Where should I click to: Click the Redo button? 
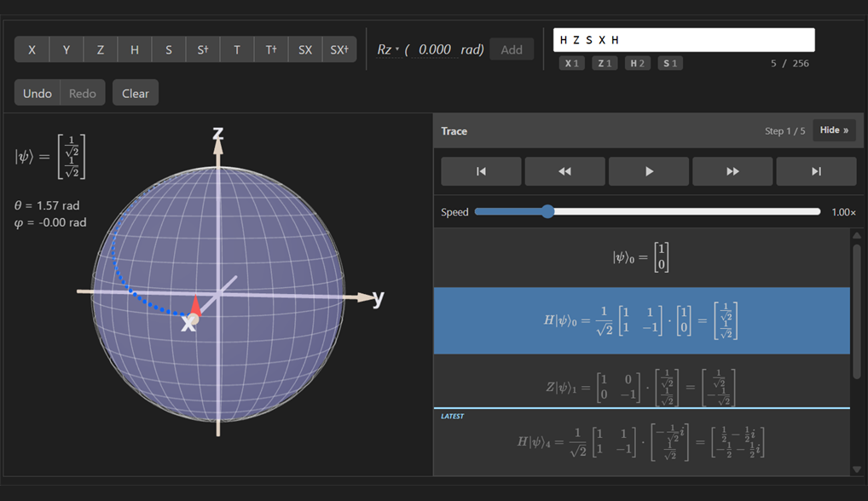coord(83,93)
